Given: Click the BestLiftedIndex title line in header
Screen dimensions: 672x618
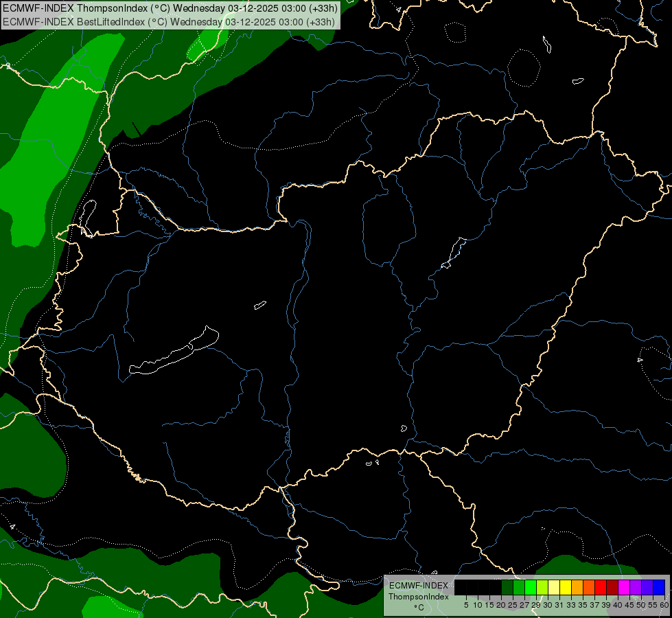Looking at the screenshot, I should point(169,22).
